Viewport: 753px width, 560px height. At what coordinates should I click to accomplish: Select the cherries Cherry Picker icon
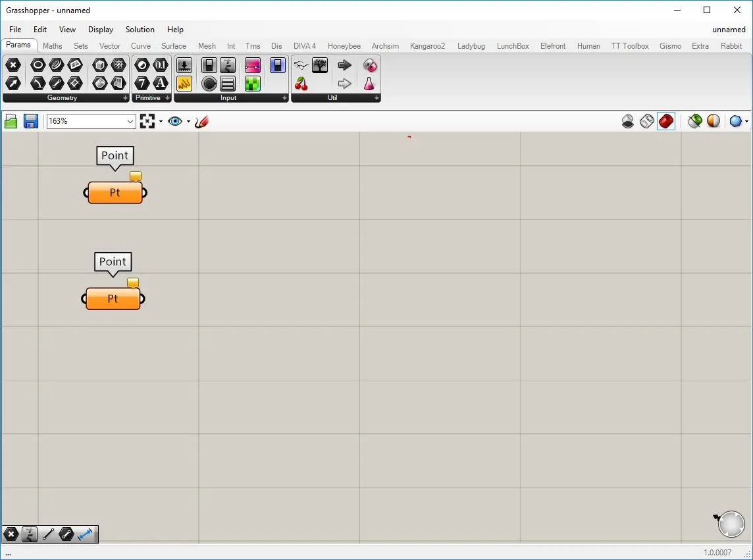click(301, 84)
